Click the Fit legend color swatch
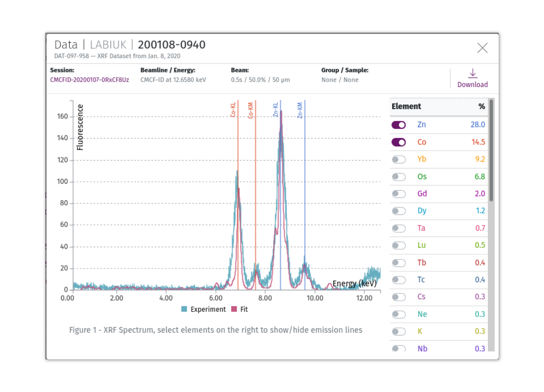Screen dimensions: 544x392 point(234,309)
